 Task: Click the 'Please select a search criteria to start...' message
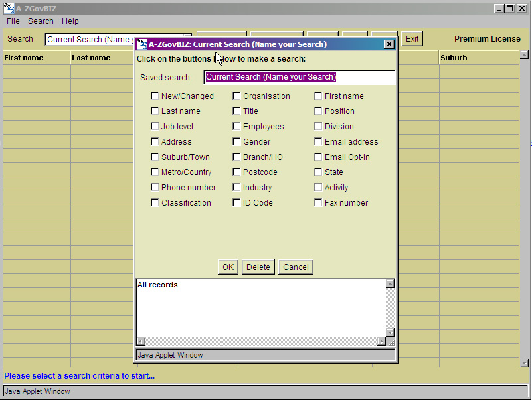point(80,376)
